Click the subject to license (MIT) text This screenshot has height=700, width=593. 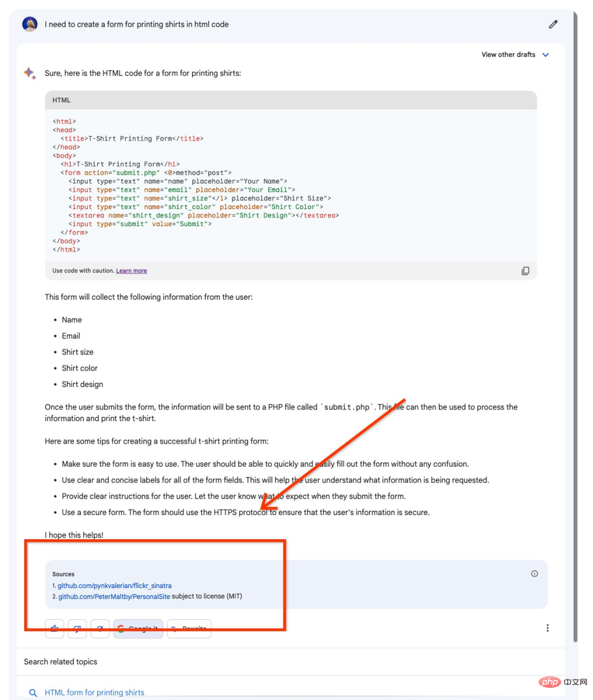click(x=207, y=596)
